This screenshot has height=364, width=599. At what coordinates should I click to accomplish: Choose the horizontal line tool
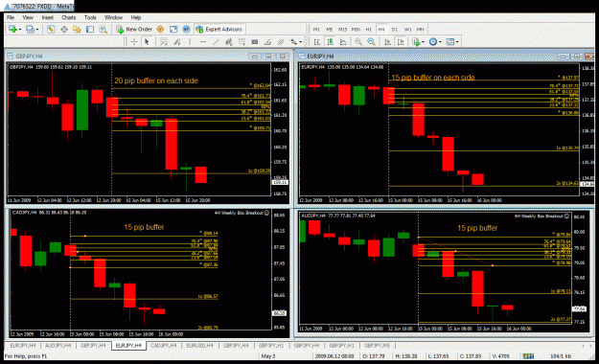pos(203,42)
